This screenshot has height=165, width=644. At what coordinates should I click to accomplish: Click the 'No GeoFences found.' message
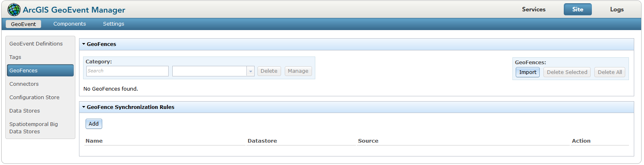(x=111, y=89)
